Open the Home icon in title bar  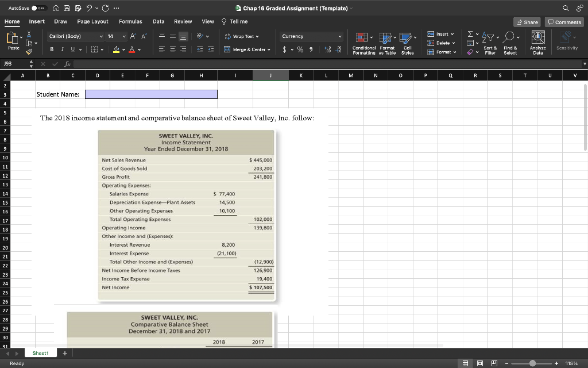tap(56, 8)
